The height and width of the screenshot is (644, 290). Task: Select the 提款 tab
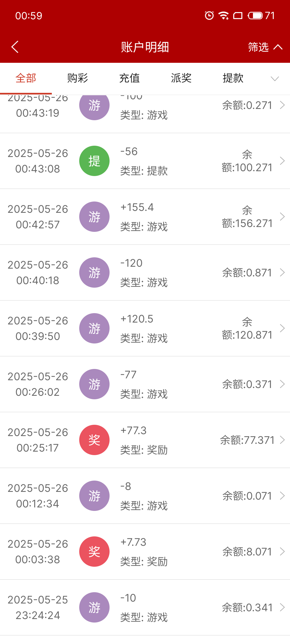pos(233,78)
